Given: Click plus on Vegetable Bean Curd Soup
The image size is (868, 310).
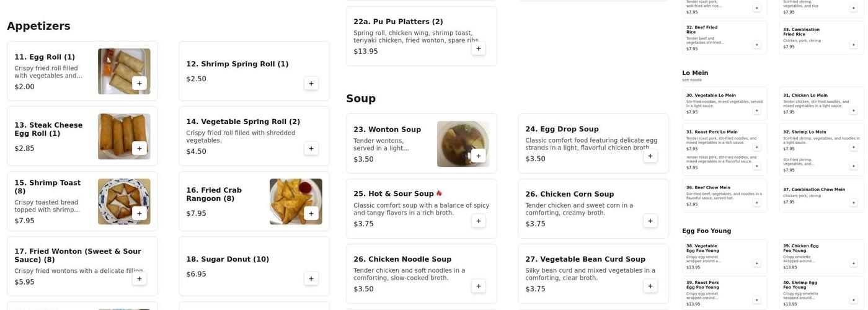Looking at the screenshot, I should [650, 286].
